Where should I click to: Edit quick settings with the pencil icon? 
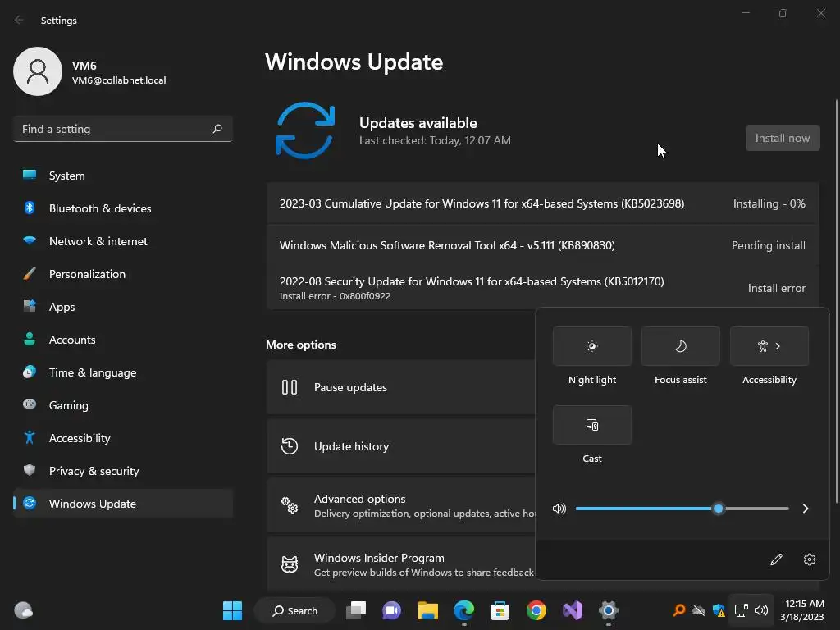point(776,559)
